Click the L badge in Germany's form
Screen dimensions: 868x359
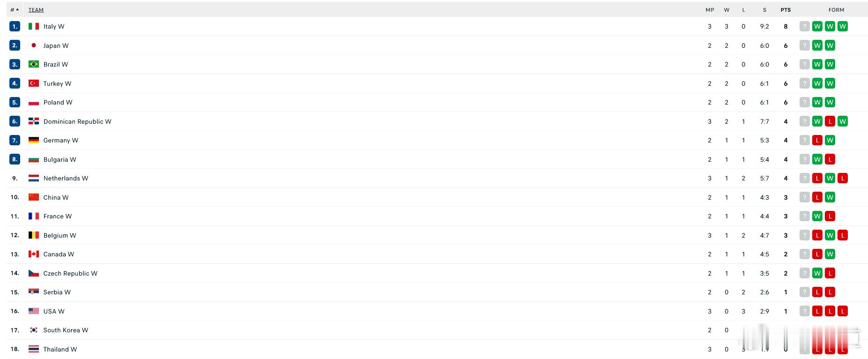click(x=817, y=140)
